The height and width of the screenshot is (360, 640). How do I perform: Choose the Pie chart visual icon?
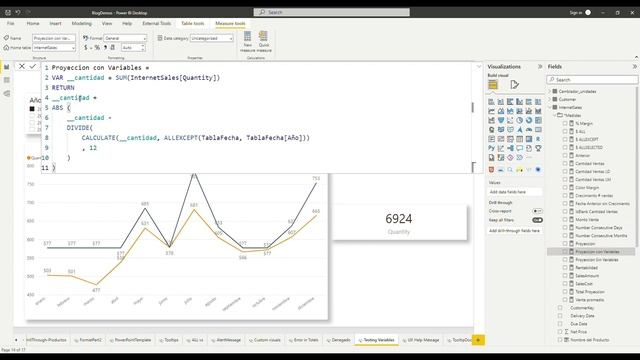tap(520, 120)
